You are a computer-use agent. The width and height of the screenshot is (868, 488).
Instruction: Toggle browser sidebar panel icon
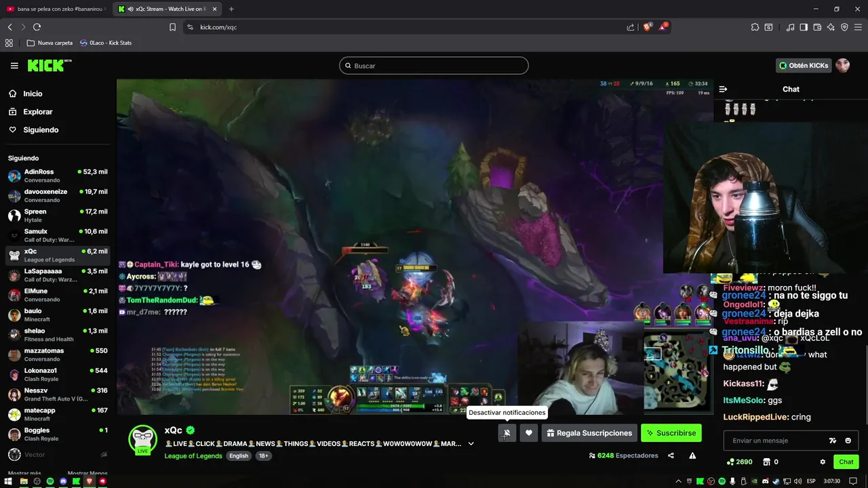click(804, 27)
